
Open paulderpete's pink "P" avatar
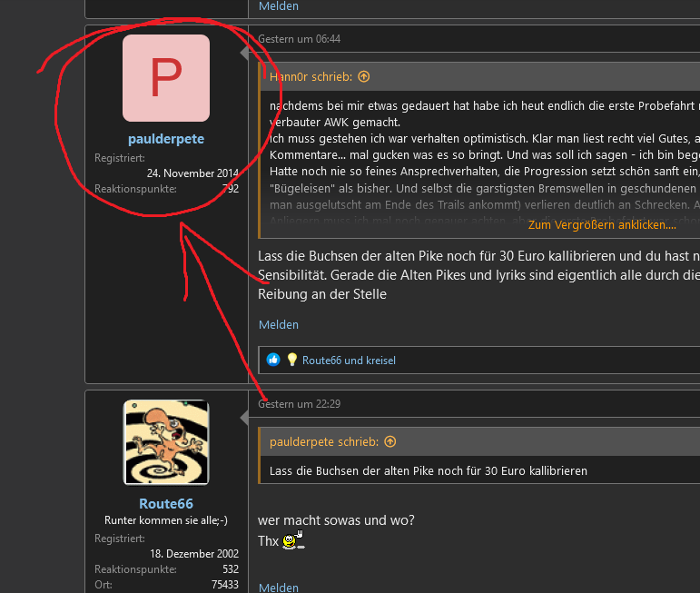coord(165,78)
